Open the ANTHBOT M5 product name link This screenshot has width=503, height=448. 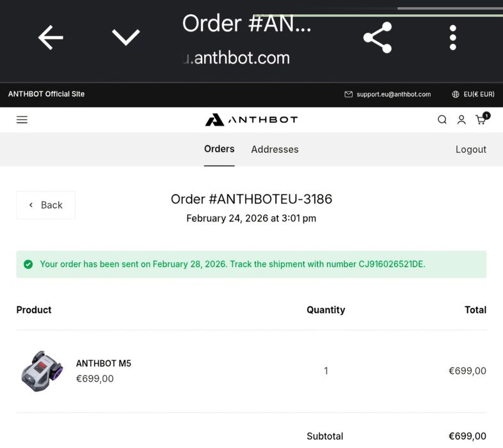click(104, 364)
